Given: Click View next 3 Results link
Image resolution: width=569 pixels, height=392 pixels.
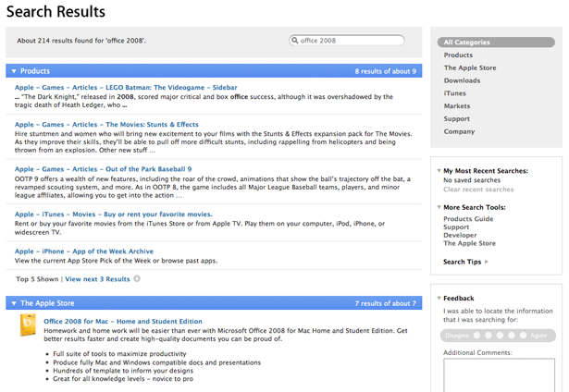Looking at the screenshot, I should (97, 279).
